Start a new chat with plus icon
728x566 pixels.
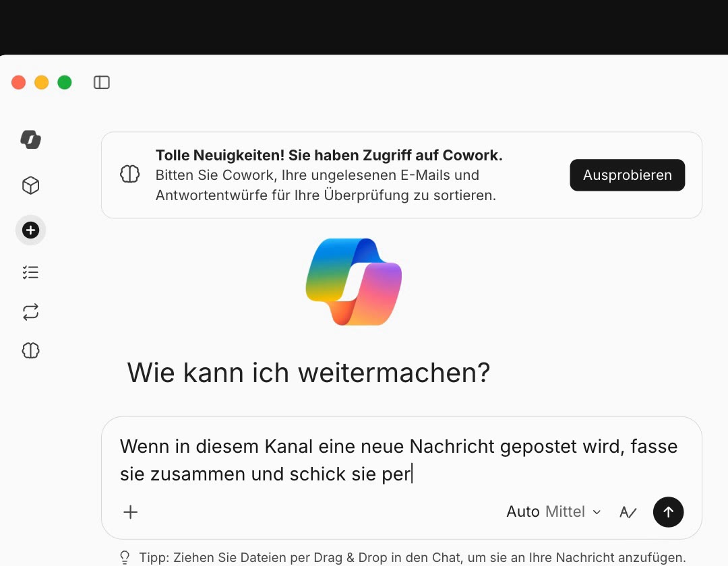coord(30,230)
